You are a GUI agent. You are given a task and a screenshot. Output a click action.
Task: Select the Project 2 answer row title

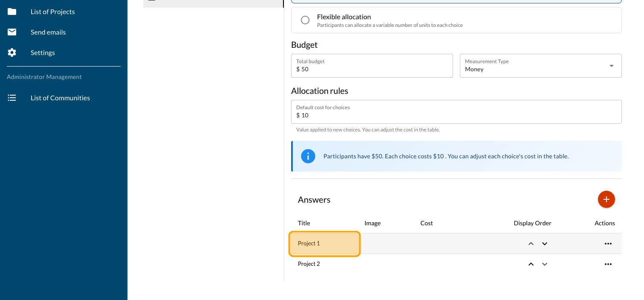[x=309, y=264]
